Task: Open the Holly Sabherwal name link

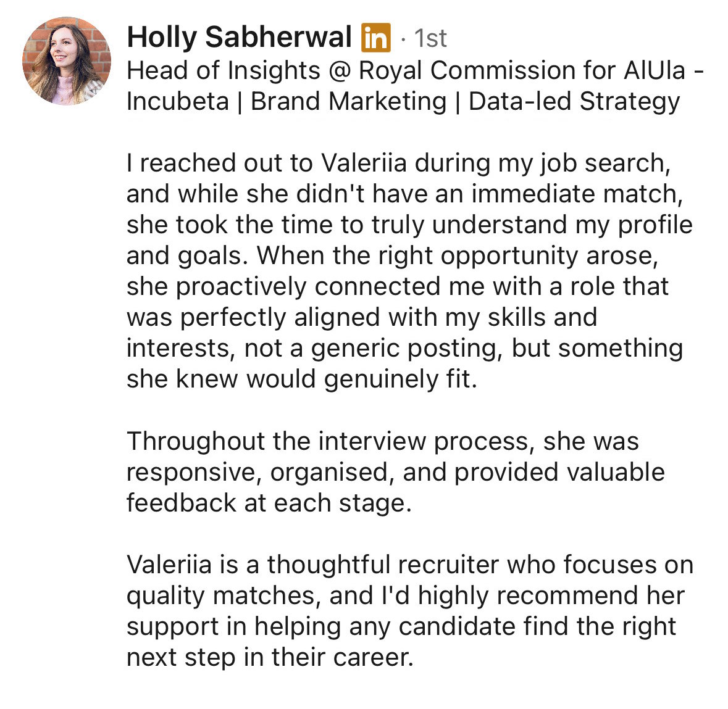Action: tap(239, 37)
